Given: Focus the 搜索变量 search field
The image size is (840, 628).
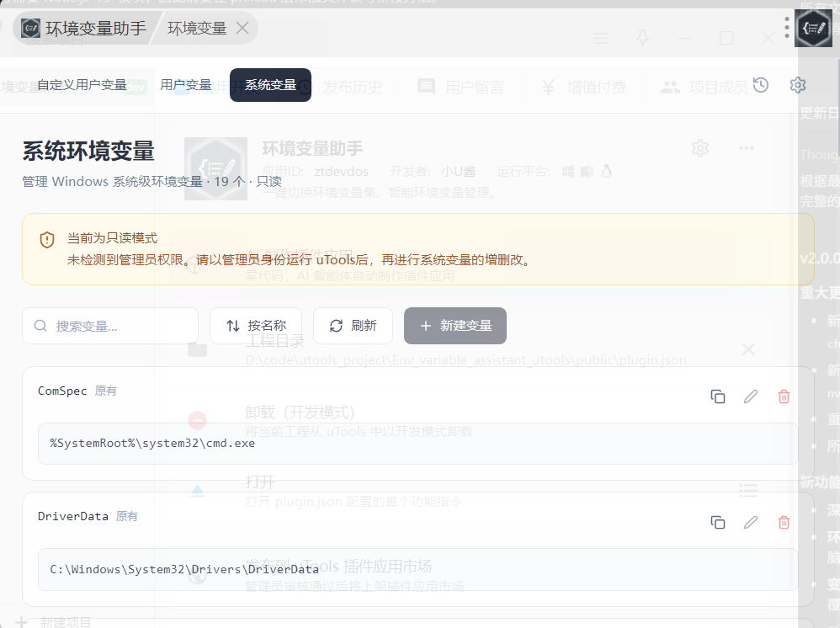Looking at the screenshot, I should point(118,326).
